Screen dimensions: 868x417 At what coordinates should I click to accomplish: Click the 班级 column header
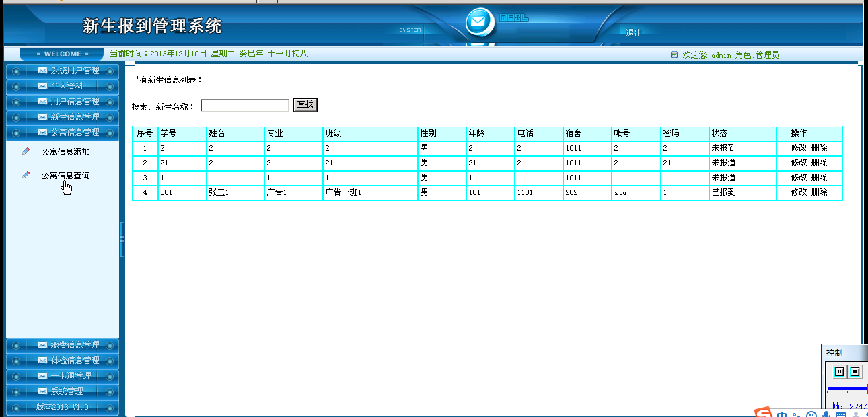click(370, 133)
